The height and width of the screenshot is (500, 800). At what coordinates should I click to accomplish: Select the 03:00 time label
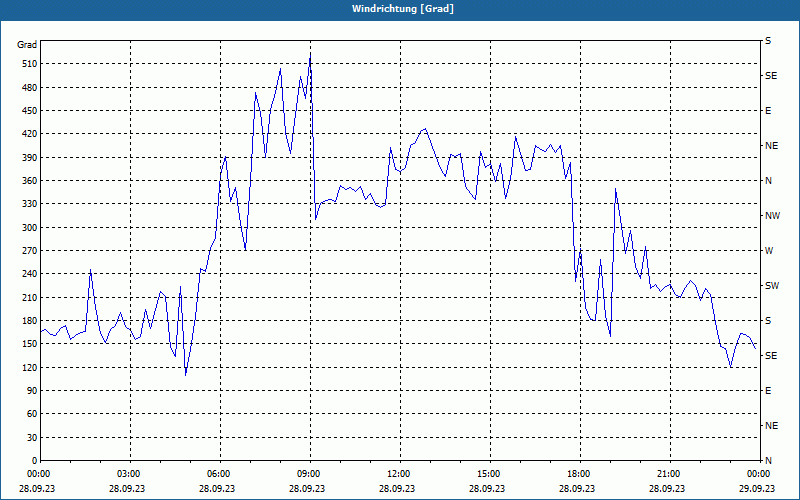[x=129, y=474]
